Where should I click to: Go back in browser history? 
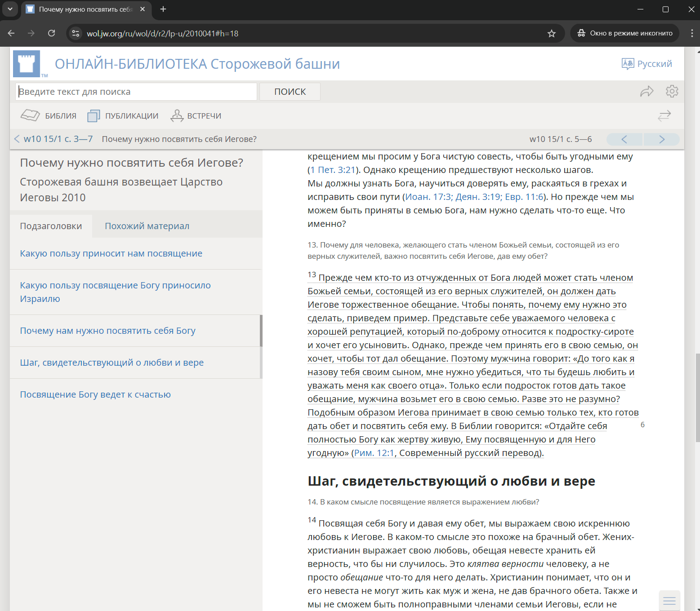point(11,33)
